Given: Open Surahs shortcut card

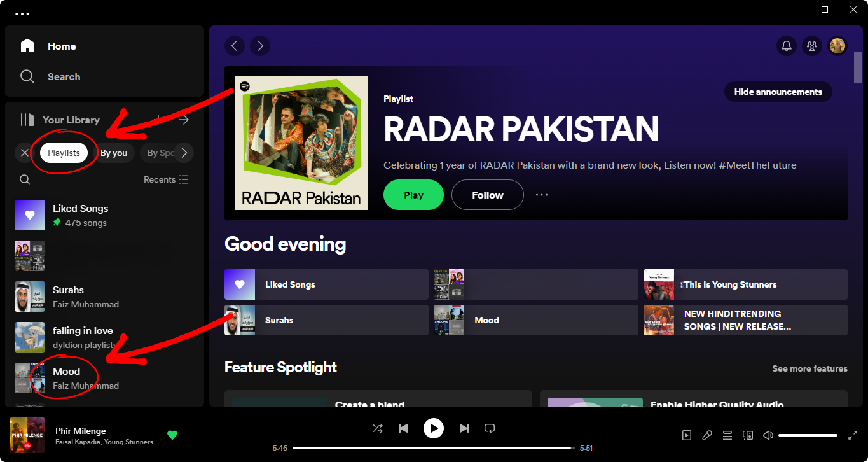Looking at the screenshot, I should (326, 320).
